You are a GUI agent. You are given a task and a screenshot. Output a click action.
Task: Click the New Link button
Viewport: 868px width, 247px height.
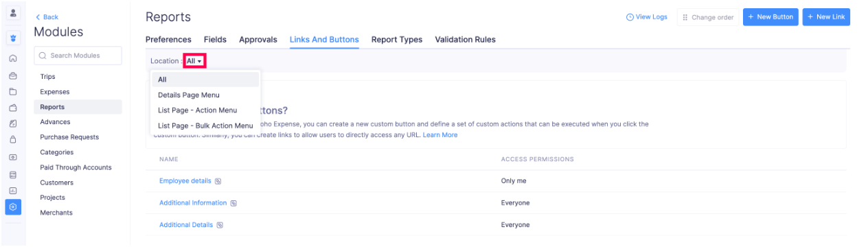(x=826, y=17)
